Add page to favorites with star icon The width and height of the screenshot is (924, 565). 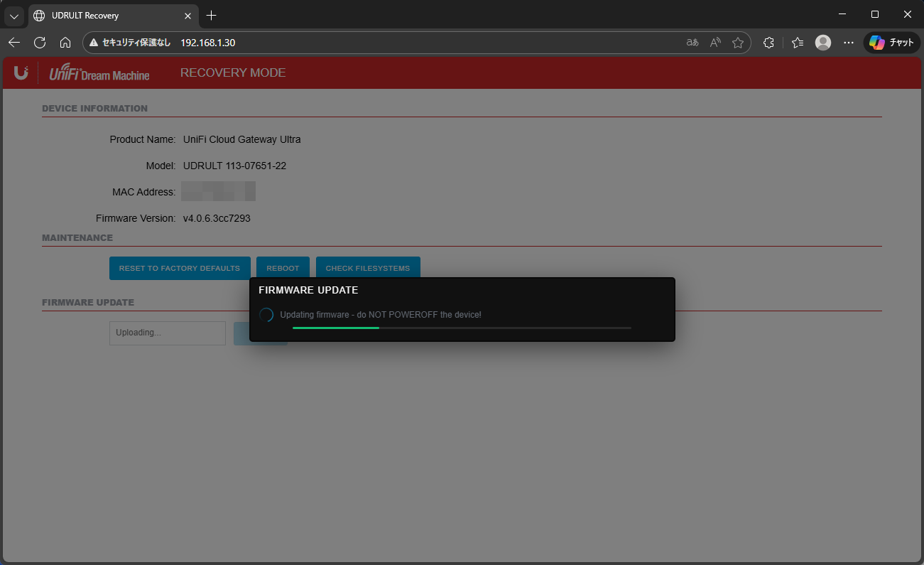coord(738,43)
